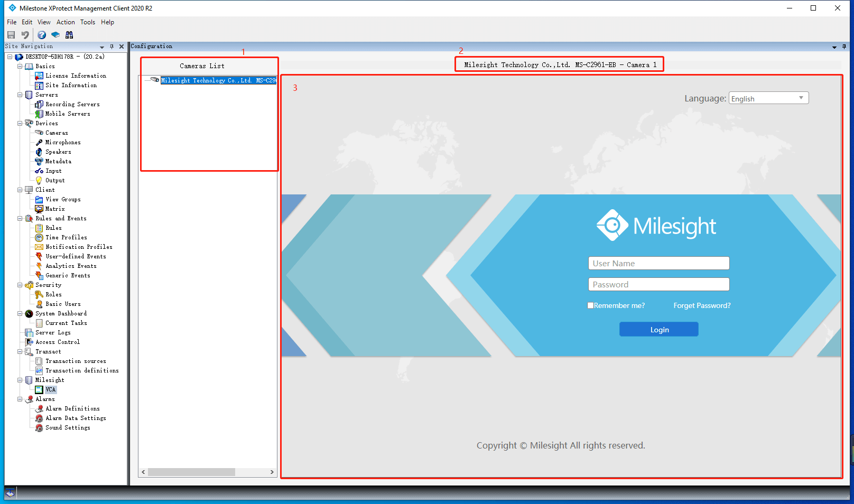Click the Microphones icon
Image resolution: width=854 pixels, height=504 pixels.
[x=39, y=143]
